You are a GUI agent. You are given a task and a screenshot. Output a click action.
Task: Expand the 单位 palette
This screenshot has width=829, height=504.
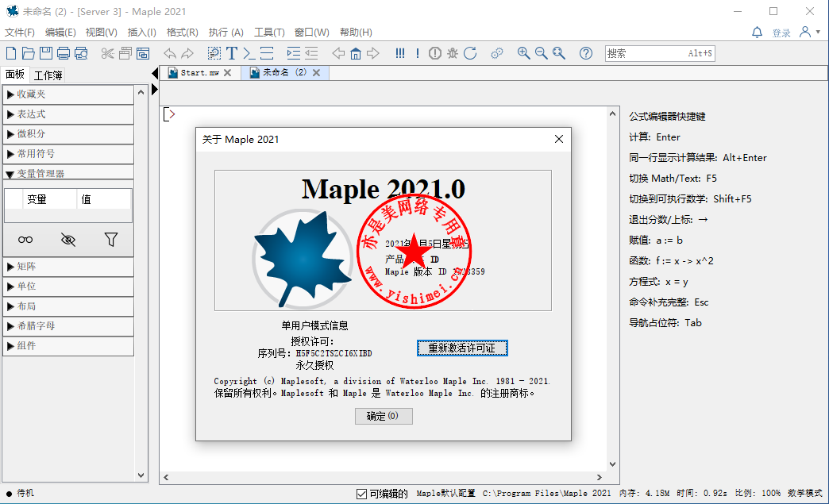68,287
